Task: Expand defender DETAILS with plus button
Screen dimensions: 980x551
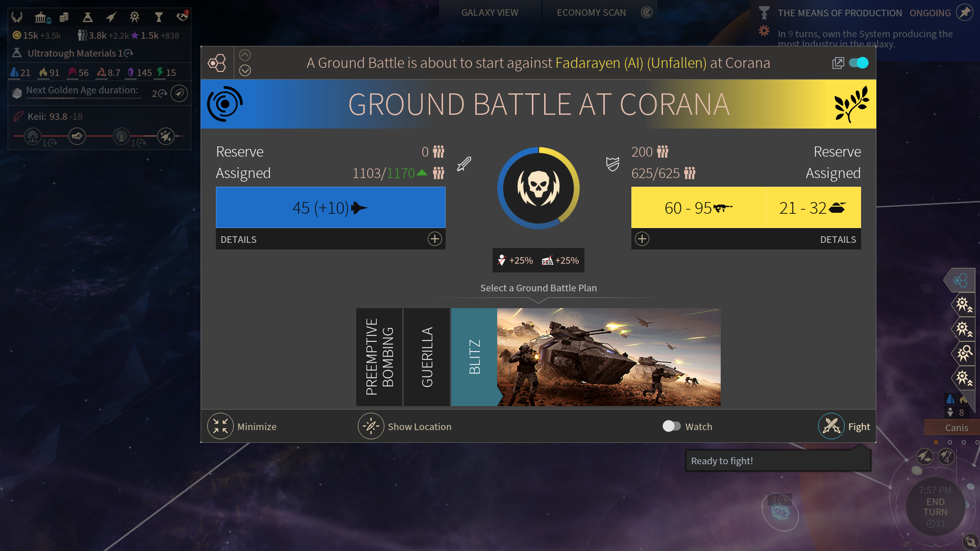Action: [642, 239]
